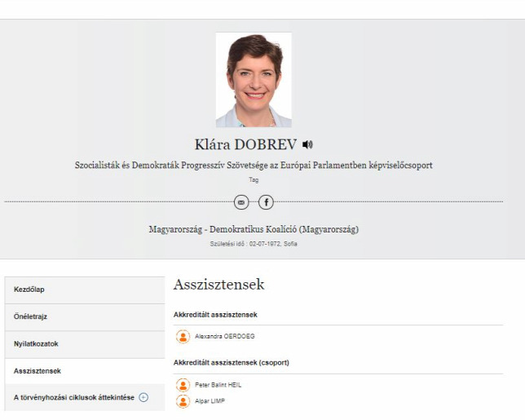Play the name pronunciation speaker icon
Image resolution: width=525 pixels, height=420 pixels.
click(x=307, y=144)
